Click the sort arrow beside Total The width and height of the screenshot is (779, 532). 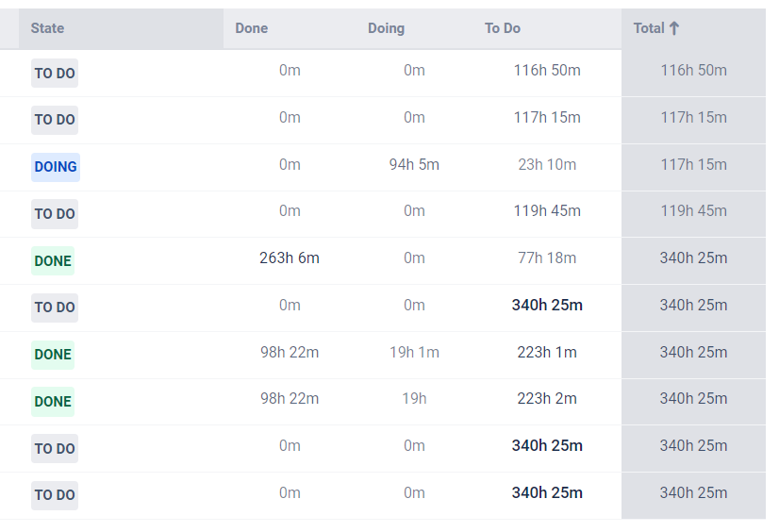click(x=674, y=28)
